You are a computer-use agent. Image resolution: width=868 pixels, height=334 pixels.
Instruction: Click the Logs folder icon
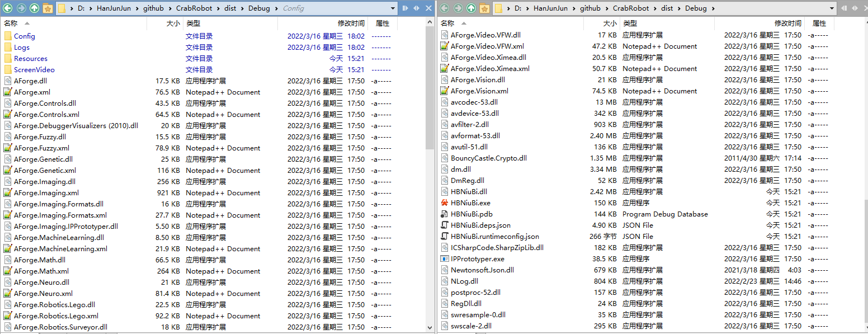8,47
